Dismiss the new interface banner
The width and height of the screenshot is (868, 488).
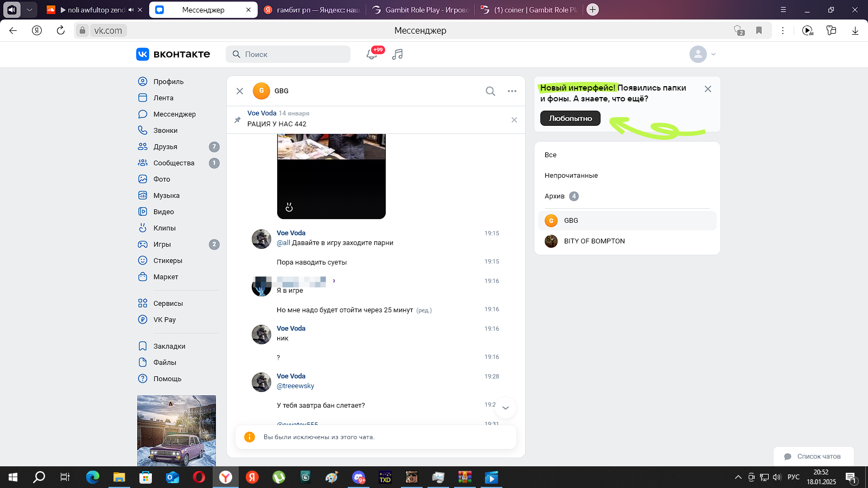click(x=708, y=89)
